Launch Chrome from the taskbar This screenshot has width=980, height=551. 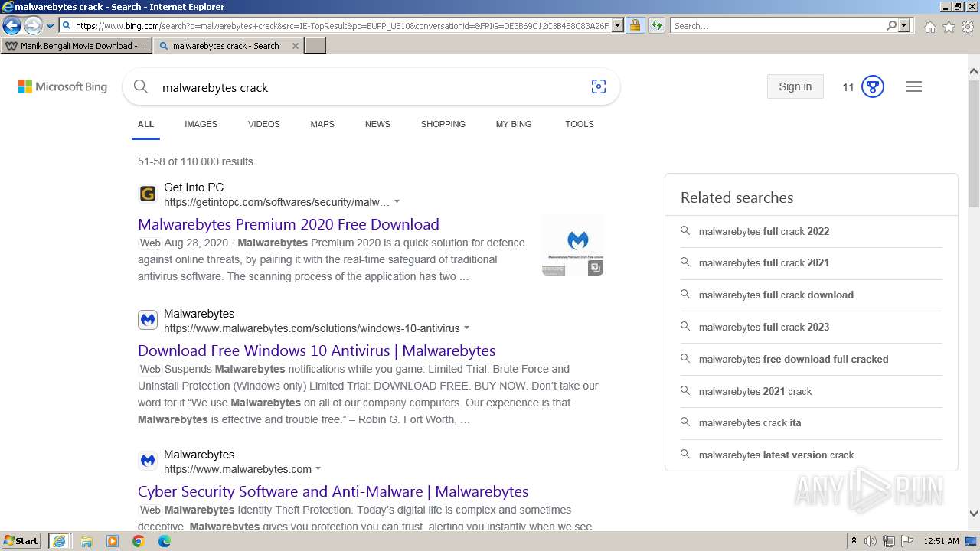click(x=139, y=541)
